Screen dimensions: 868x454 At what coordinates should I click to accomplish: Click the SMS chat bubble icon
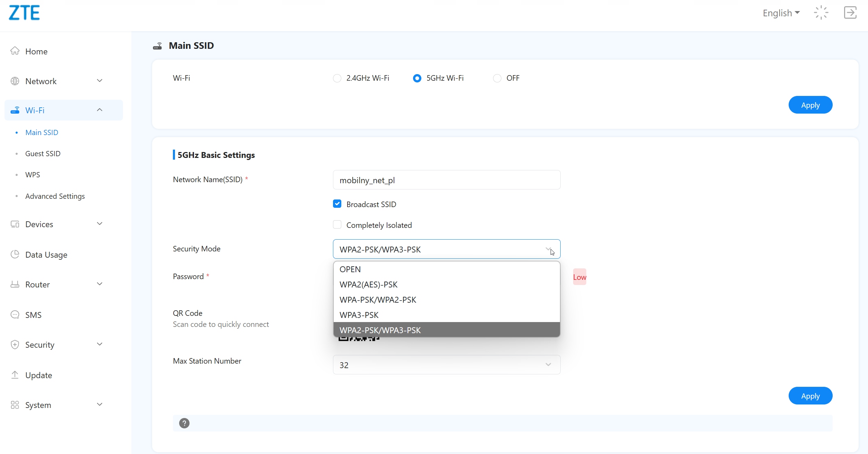(x=15, y=315)
